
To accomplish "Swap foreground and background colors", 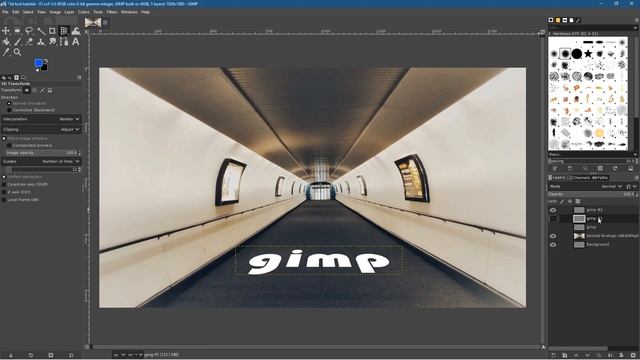I will [46, 61].
